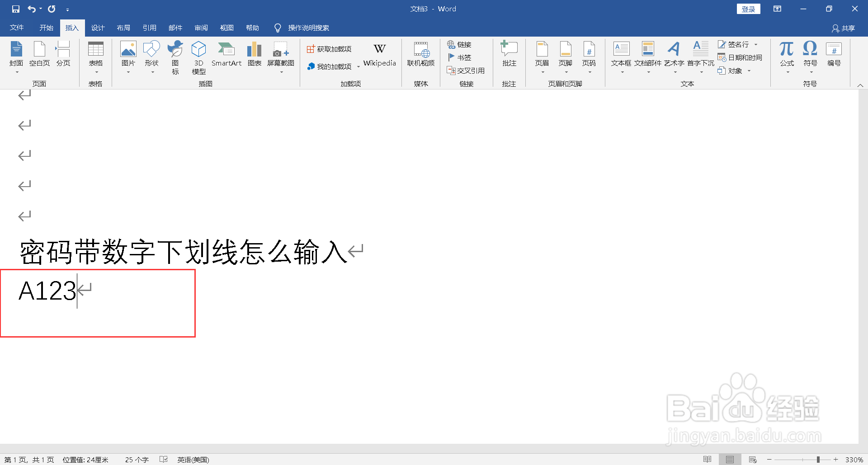
Task: Insert a chart with the 图表 icon
Action: [x=254, y=54]
